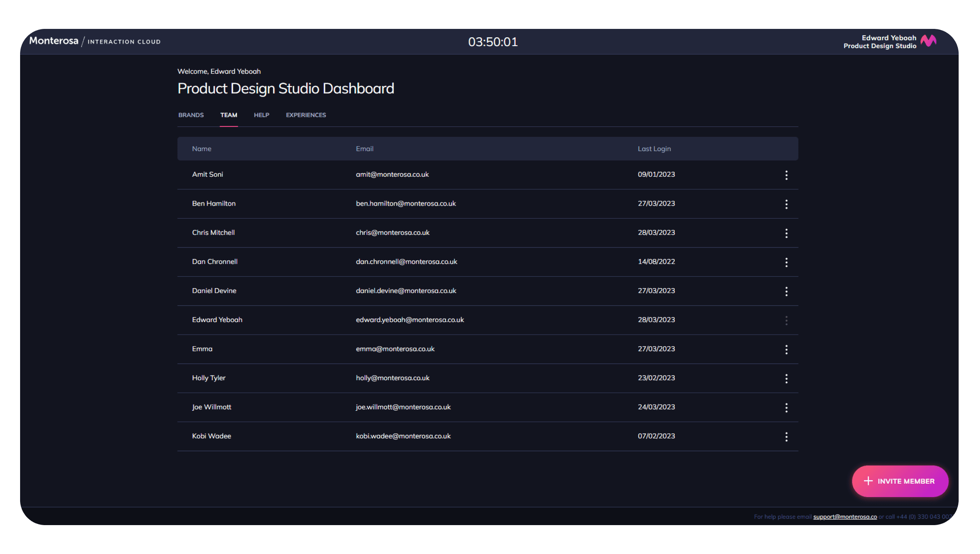This screenshot has width=980, height=554.
Task: Open the options menu for Amit Soni
Action: point(786,175)
